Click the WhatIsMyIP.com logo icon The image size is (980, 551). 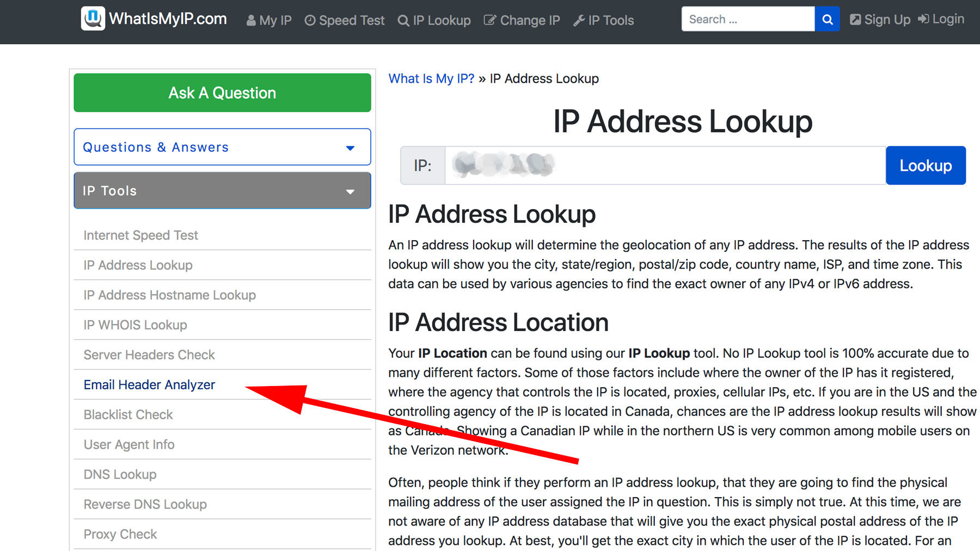[93, 19]
